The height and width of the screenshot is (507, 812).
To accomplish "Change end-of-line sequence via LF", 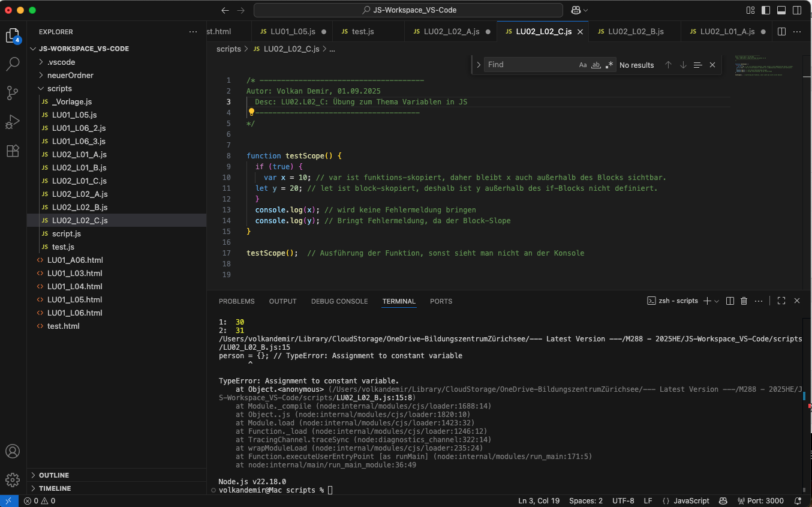I will (648, 500).
